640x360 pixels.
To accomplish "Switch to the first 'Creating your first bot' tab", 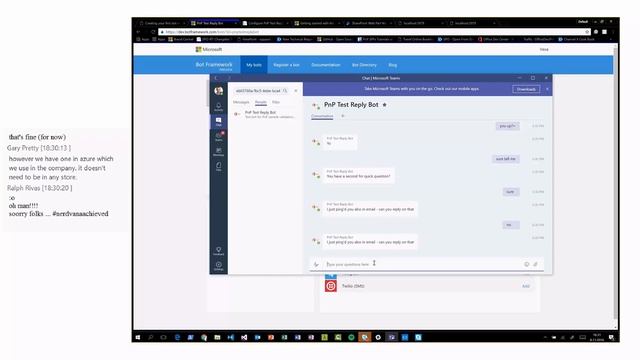I will (x=162, y=23).
